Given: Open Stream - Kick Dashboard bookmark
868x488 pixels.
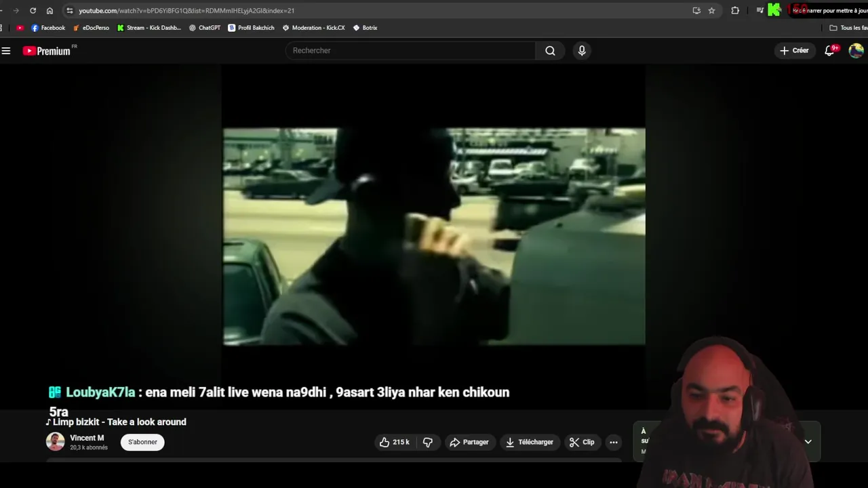Looking at the screenshot, I should 149,28.
